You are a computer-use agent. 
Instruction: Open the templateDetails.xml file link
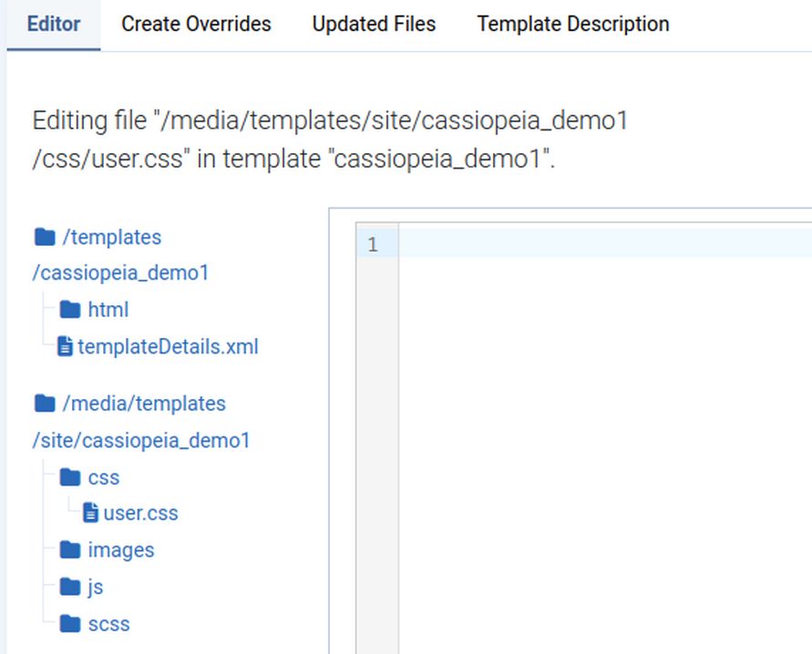(168, 347)
